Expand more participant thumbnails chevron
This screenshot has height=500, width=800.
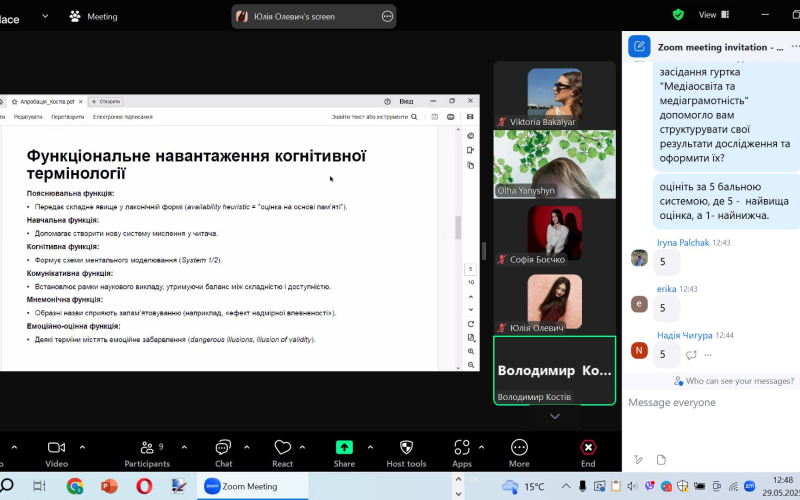pos(555,416)
